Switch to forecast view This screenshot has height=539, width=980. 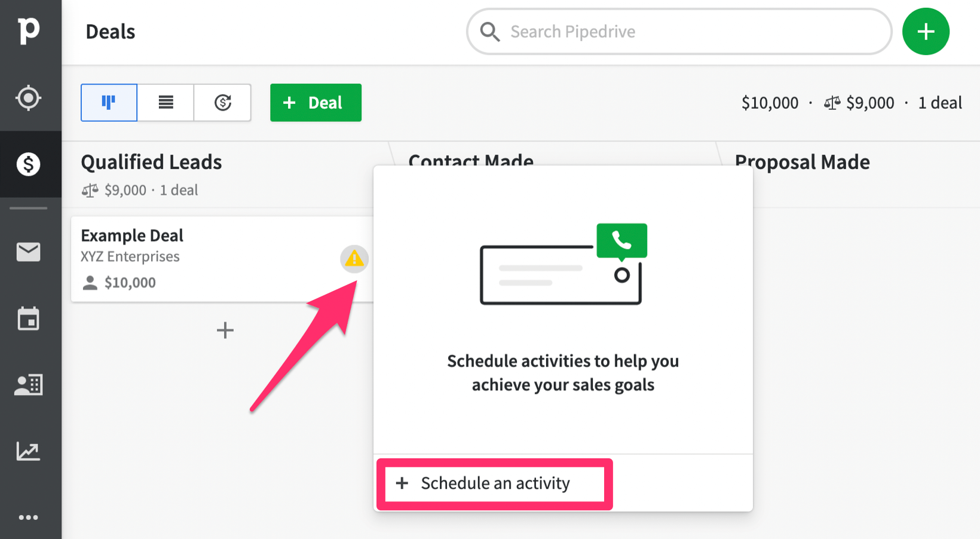(222, 103)
